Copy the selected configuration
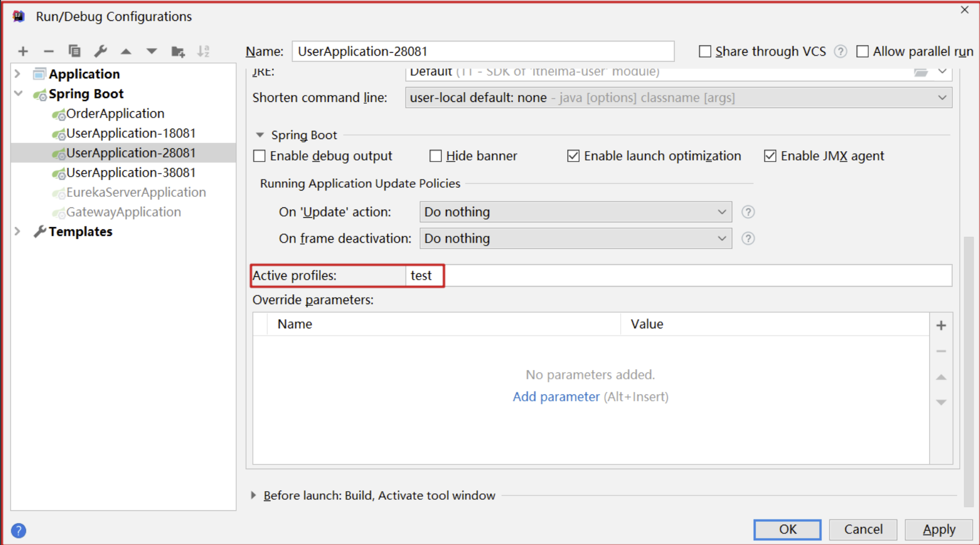Viewport: 980px width, 545px height. 75,51
